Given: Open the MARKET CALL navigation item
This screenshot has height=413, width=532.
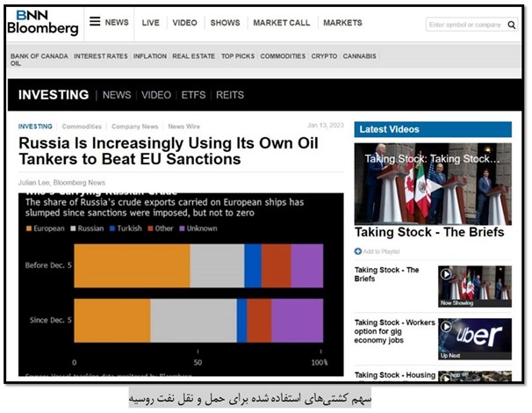Looking at the screenshot, I should [x=281, y=23].
